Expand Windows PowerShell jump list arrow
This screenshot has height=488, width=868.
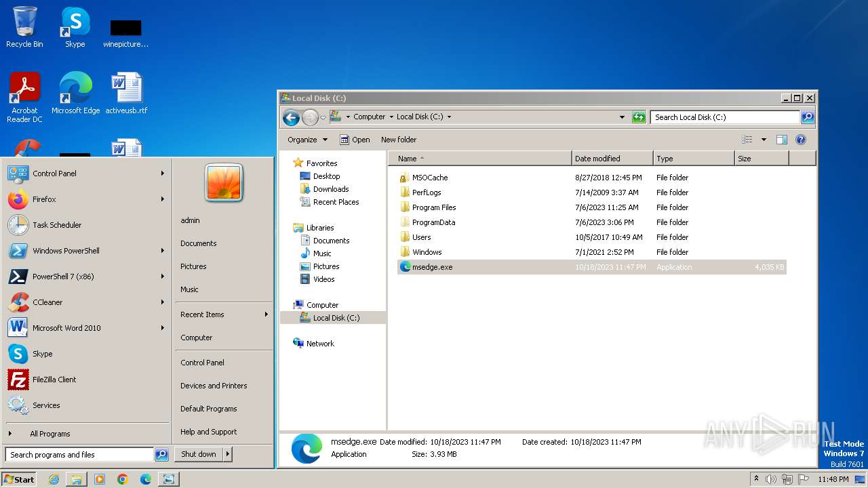point(163,251)
